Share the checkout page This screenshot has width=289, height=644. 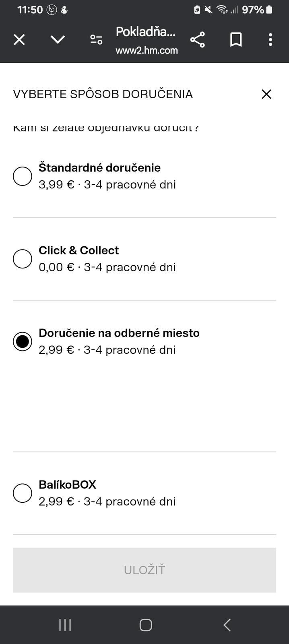point(197,39)
